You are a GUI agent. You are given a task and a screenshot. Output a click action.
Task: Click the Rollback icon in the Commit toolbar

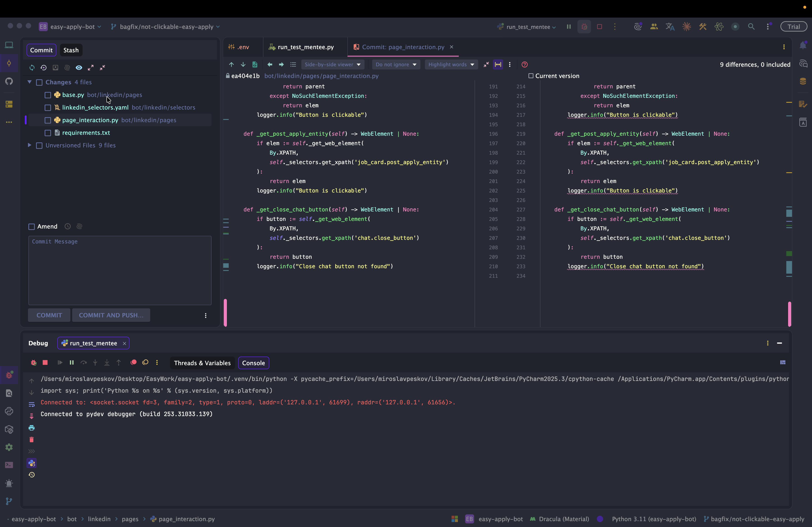click(x=43, y=67)
